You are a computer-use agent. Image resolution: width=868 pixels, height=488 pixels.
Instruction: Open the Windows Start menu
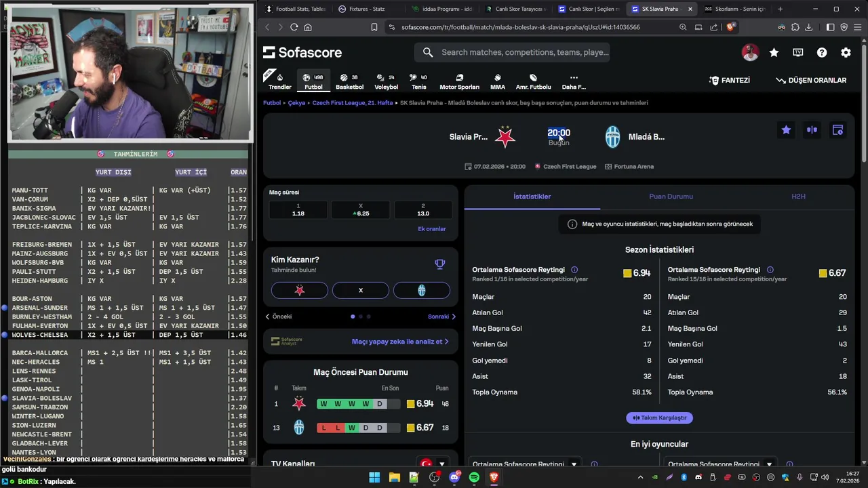(374, 477)
